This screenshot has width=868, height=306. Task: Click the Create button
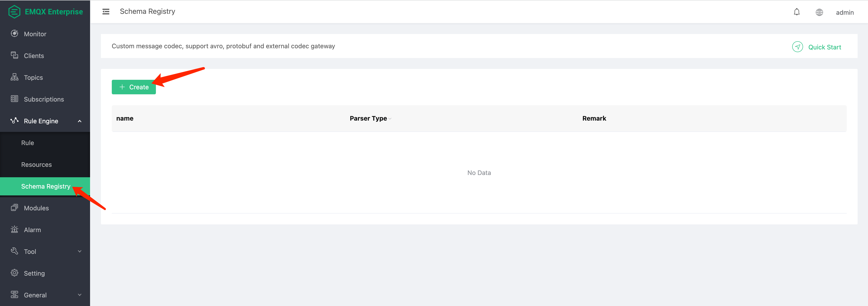click(134, 87)
